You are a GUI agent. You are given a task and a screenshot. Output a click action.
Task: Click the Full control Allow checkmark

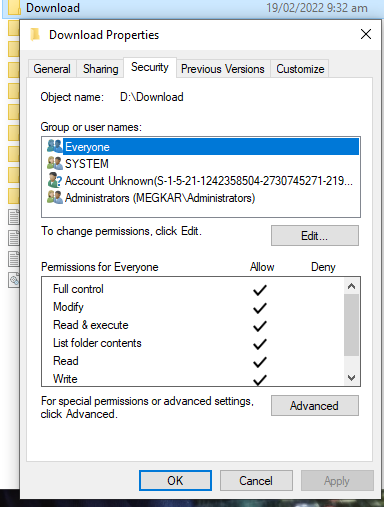click(260, 290)
